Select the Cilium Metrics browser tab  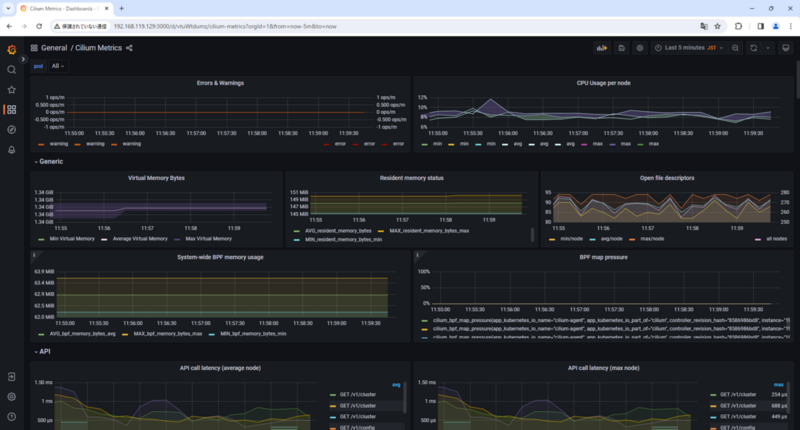tap(65, 9)
